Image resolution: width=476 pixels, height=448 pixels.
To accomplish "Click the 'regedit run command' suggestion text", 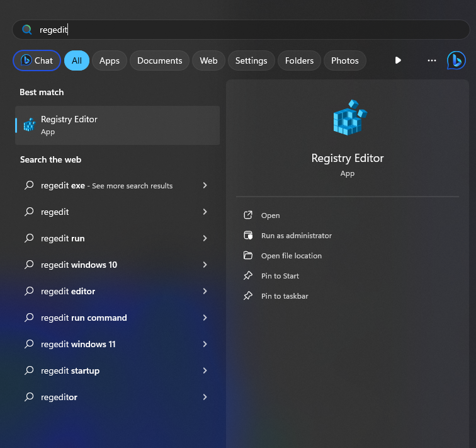I will [84, 318].
